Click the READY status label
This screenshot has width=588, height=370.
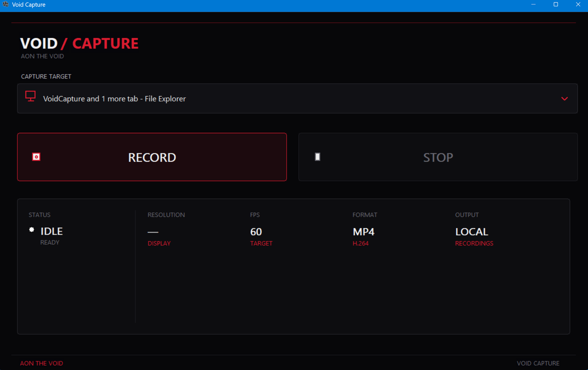(x=50, y=242)
